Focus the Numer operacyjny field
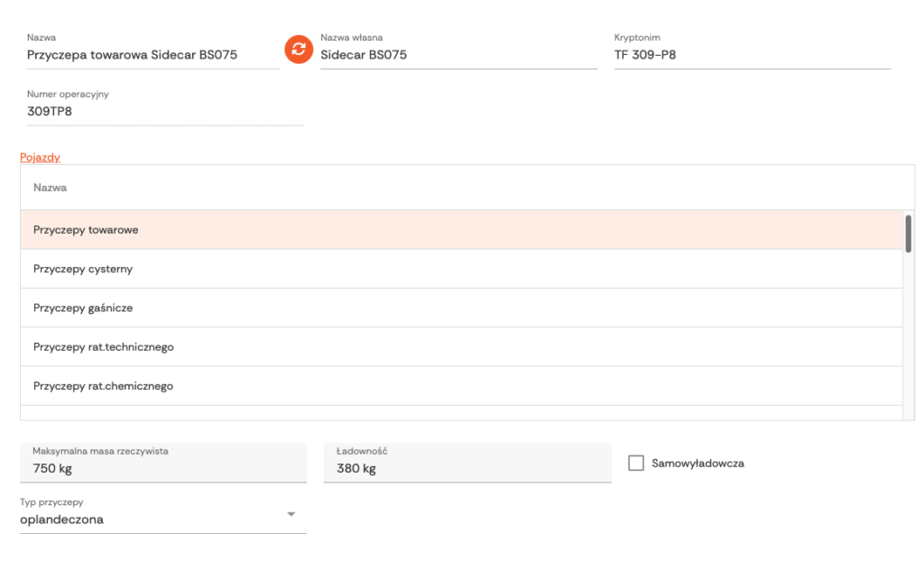 coord(164,112)
